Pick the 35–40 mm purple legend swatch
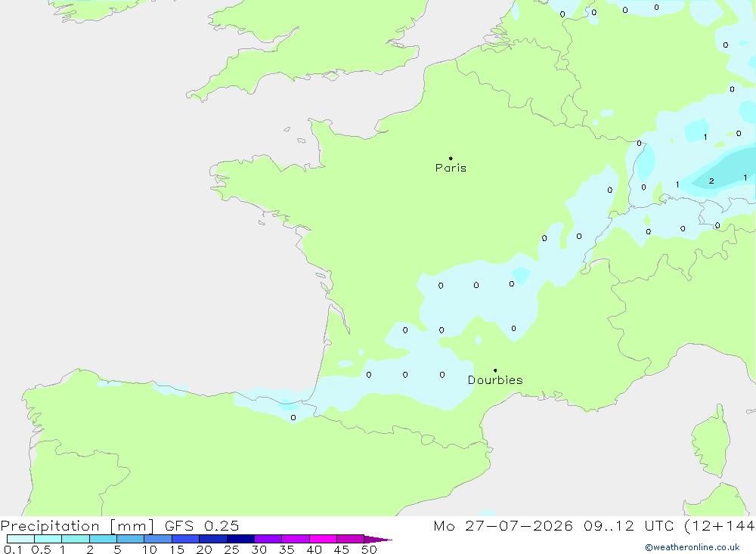The height and width of the screenshot is (554, 756). [x=296, y=539]
